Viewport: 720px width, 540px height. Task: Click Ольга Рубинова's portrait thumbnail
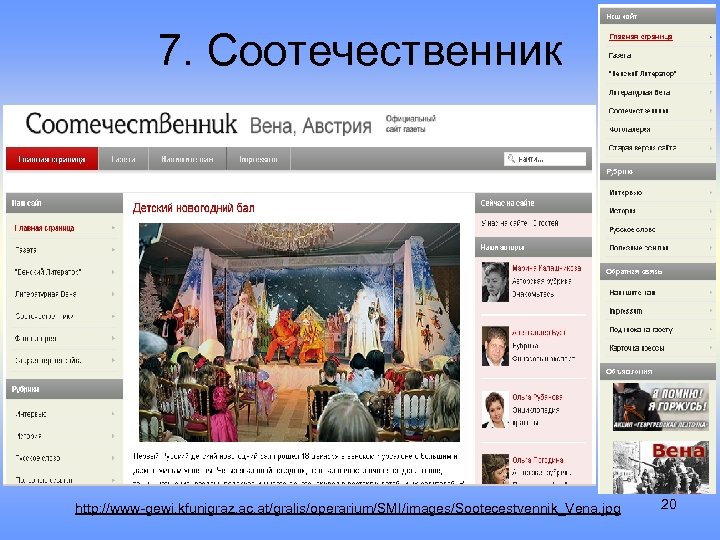[x=495, y=410]
